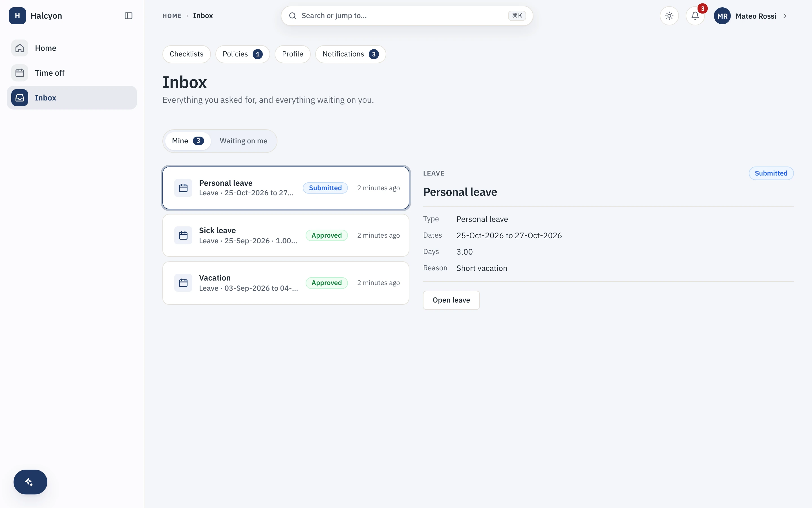Select the Vacation request card

(286, 283)
